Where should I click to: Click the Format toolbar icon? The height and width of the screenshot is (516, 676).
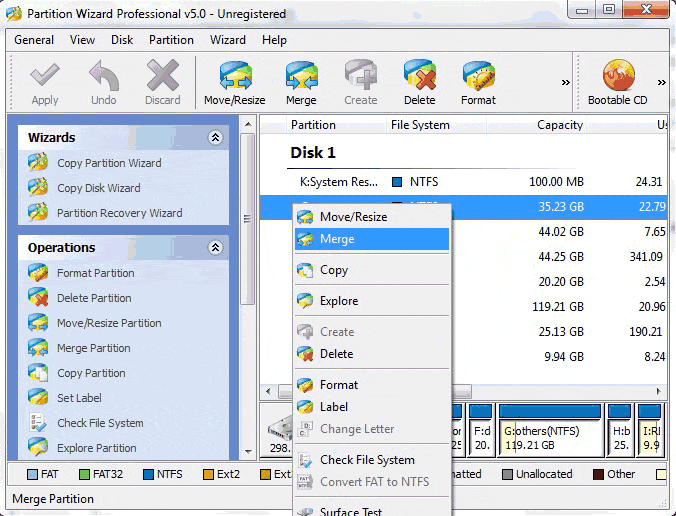[478, 84]
